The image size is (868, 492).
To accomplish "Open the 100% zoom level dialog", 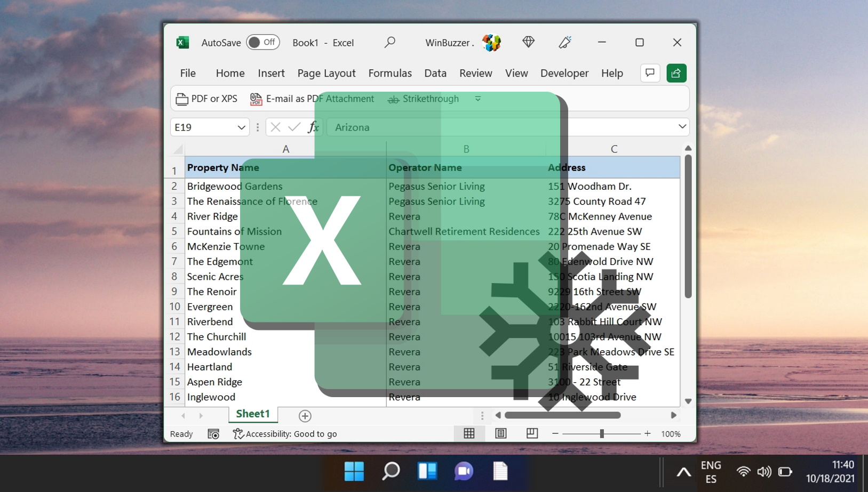I will click(671, 434).
